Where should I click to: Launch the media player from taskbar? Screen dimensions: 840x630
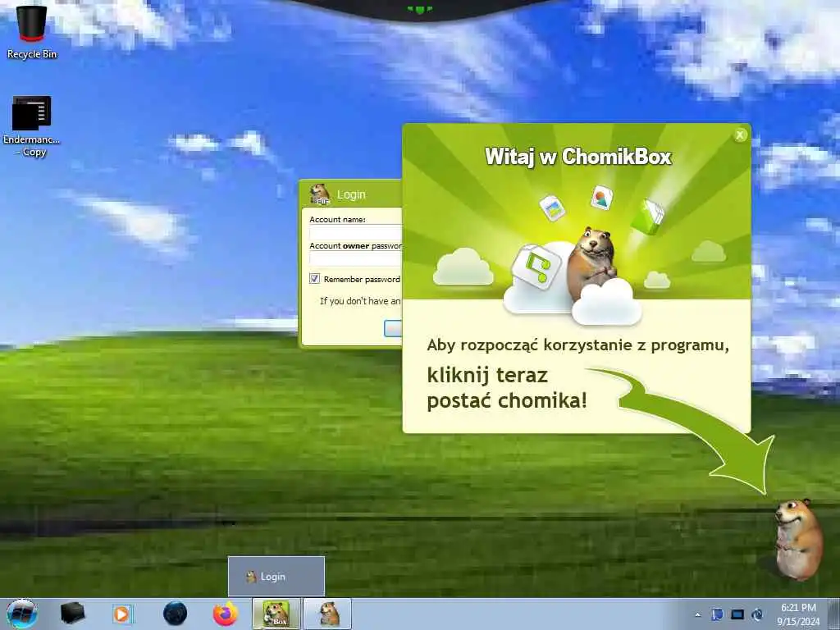(x=123, y=614)
